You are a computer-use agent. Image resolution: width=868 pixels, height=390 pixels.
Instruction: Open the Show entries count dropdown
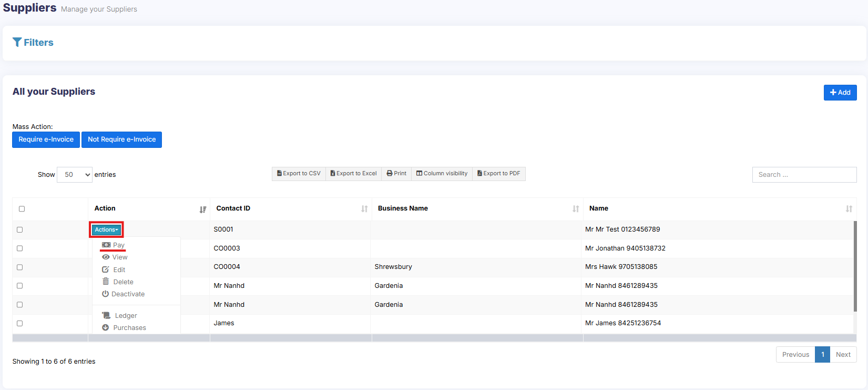point(75,175)
